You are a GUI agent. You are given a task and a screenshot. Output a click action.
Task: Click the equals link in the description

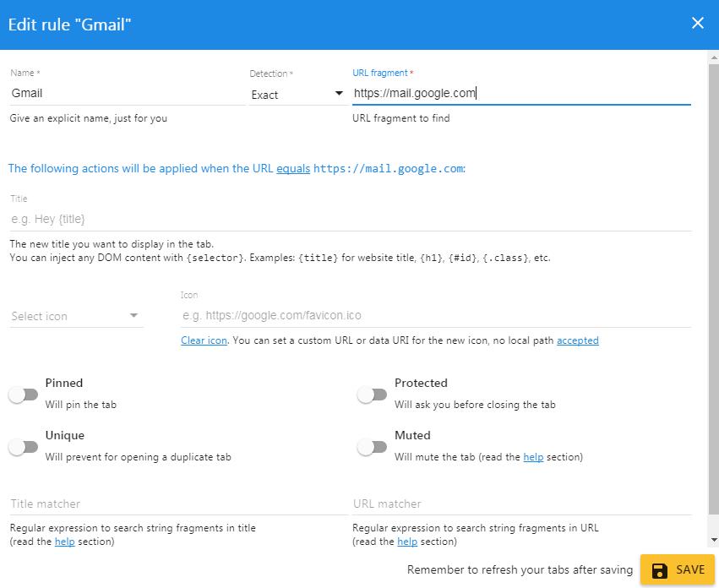click(x=293, y=168)
